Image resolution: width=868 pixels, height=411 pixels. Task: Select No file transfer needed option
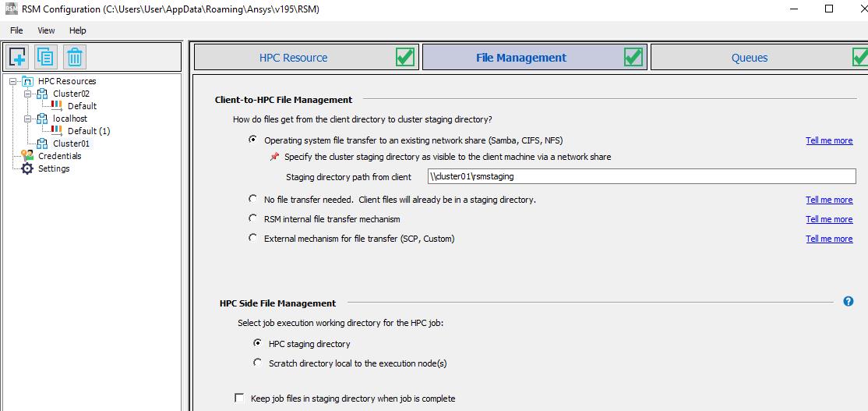tap(253, 198)
